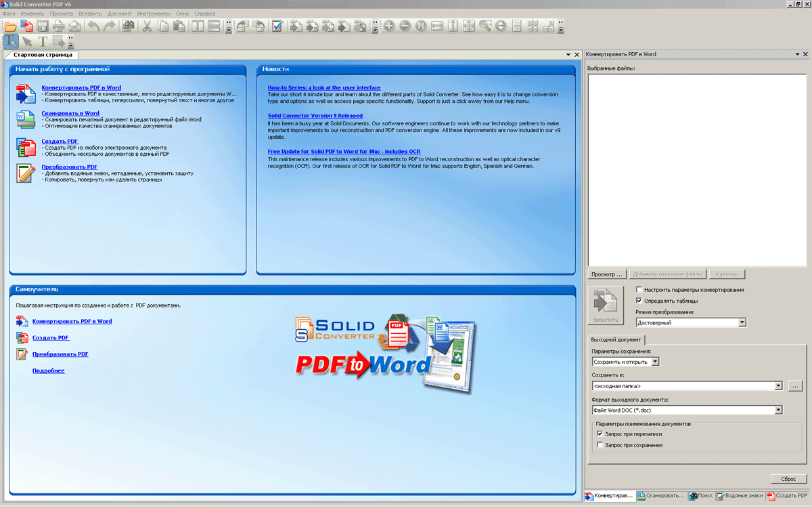Enable 'Настроить параметры конвертирования' checkbox
812x508 pixels.
(639, 289)
